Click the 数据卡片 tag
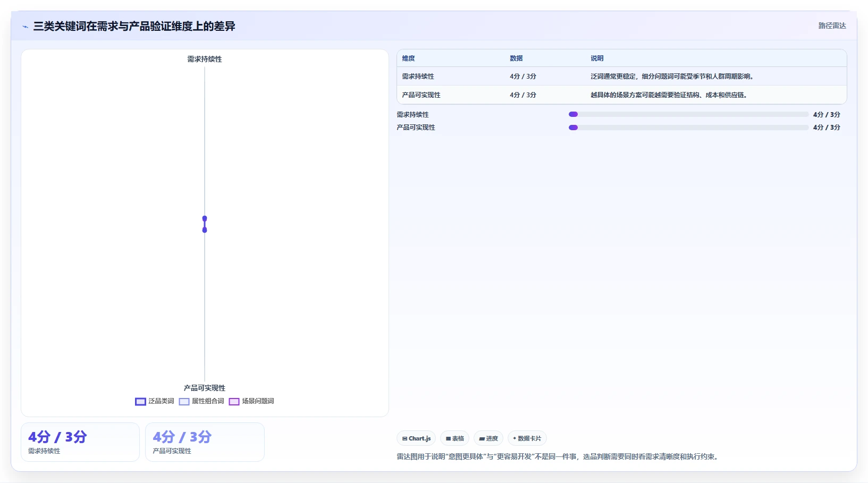Image resolution: width=868 pixels, height=483 pixels. pyautogui.click(x=527, y=438)
